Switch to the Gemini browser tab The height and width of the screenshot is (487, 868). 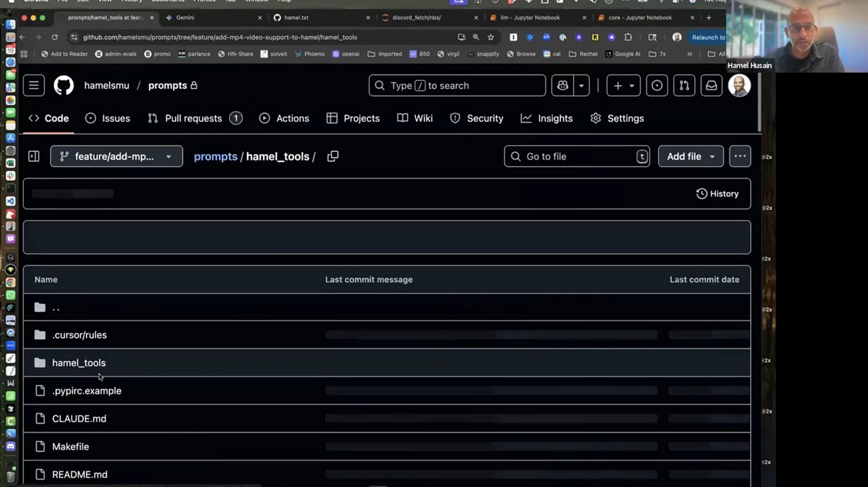click(x=185, y=18)
